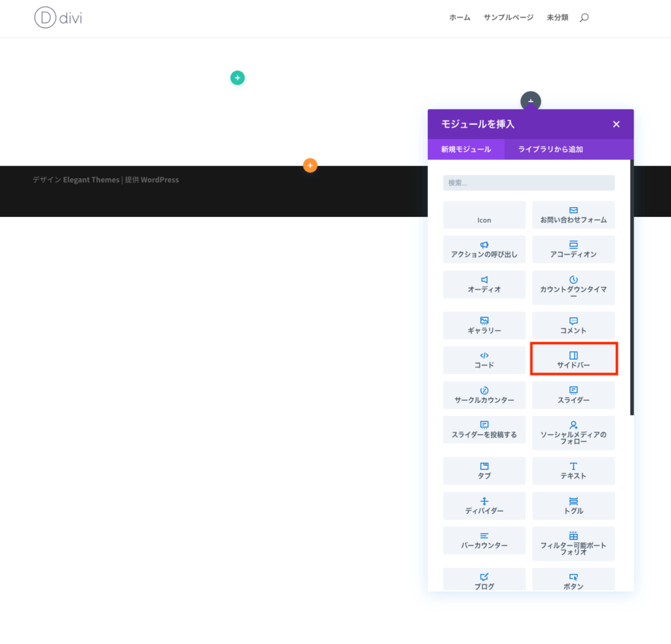Insert the ディバイダー divider module
671x644 pixels.
click(x=484, y=506)
